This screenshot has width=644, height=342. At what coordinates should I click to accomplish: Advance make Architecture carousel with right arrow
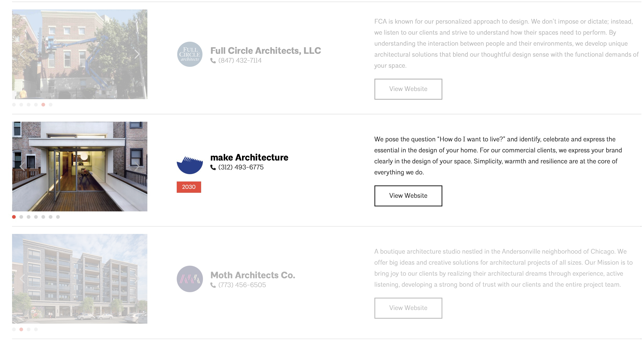click(x=137, y=166)
